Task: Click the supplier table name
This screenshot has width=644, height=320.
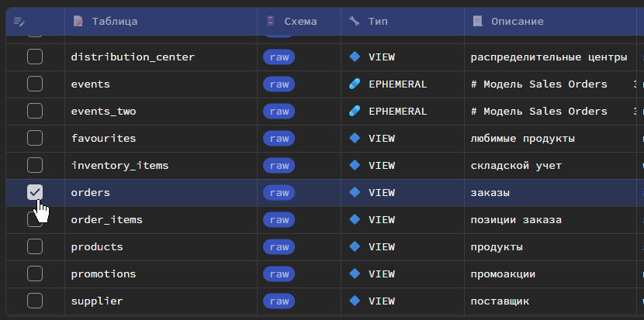Action: pyautogui.click(x=97, y=301)
